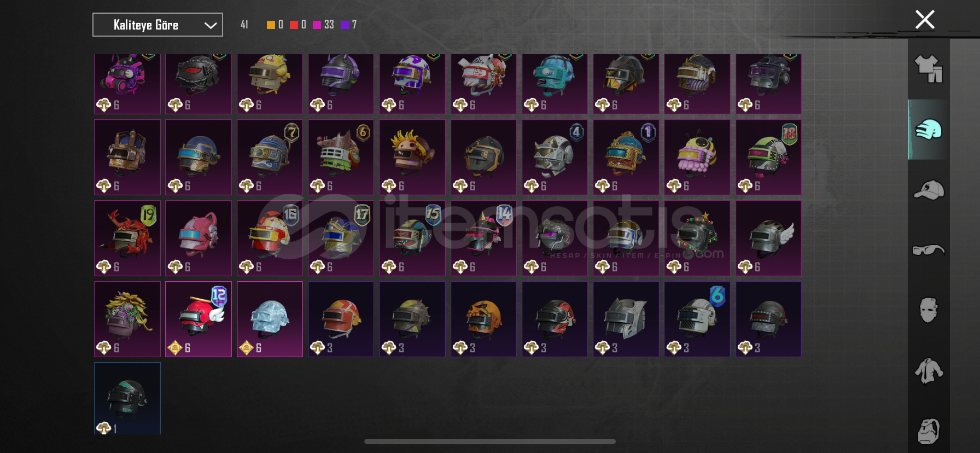The image size is (980, 453).
Task: Open the Kaliteye Göre sort dropdown
Action: (157, 25)
